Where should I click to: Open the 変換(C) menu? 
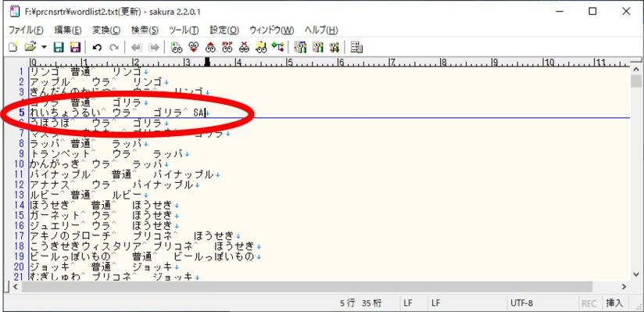(106, 30)
